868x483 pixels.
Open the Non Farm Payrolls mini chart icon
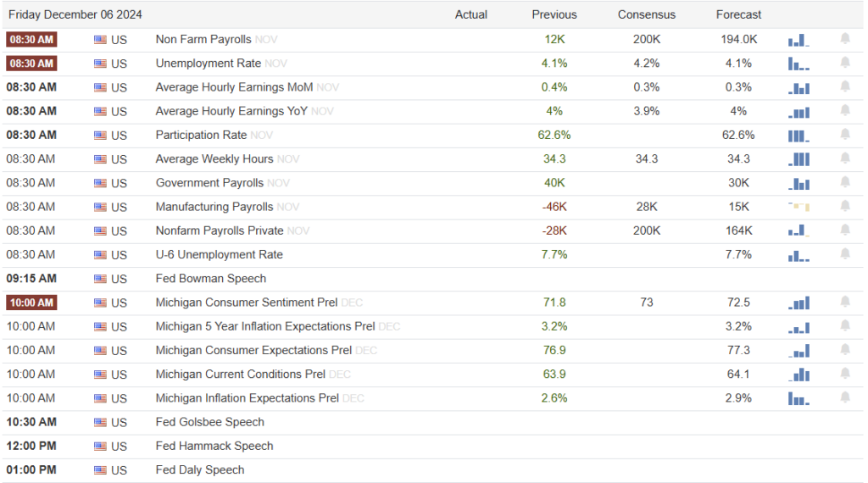pyautogui.click(x=798, y=40)
